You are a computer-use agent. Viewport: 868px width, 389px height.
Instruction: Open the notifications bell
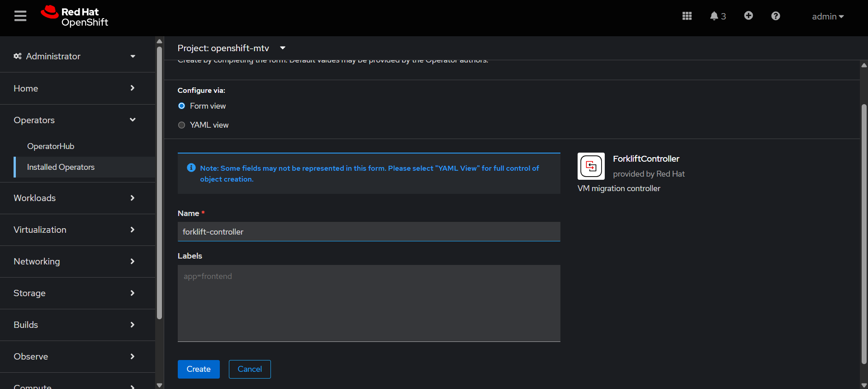point(717,16)
